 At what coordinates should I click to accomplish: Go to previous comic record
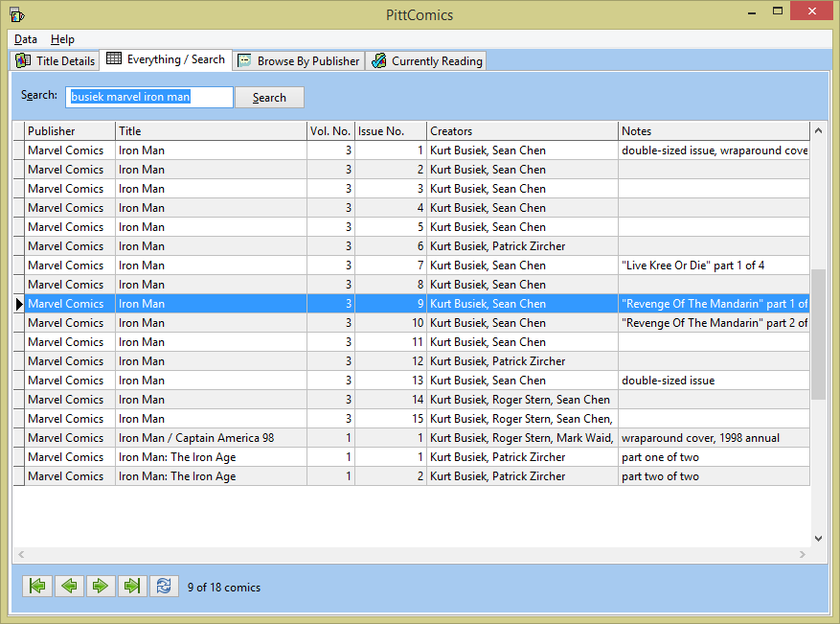[x=69, y=586]
